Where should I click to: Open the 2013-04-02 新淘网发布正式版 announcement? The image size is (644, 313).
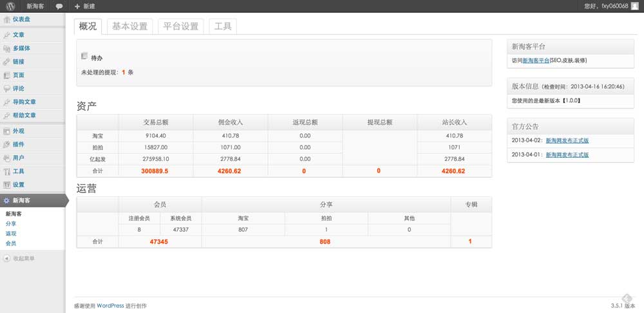[567, 140]
